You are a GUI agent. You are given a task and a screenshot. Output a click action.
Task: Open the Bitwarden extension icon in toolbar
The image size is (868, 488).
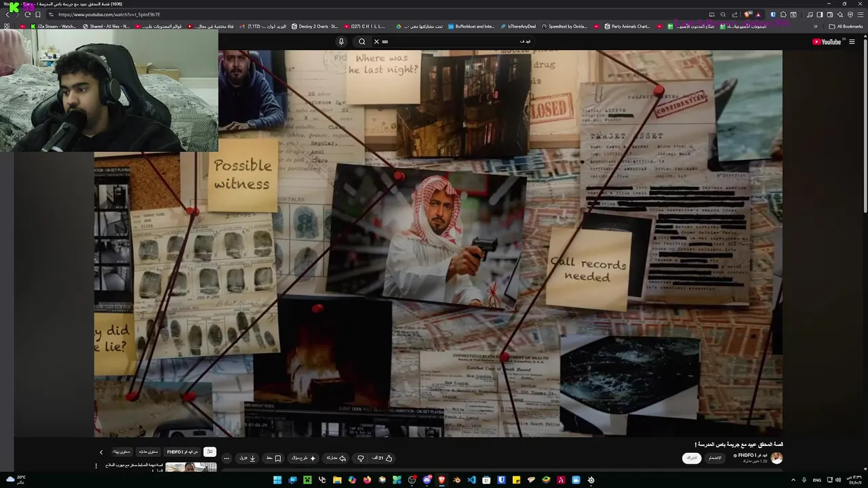pos(773,14)
